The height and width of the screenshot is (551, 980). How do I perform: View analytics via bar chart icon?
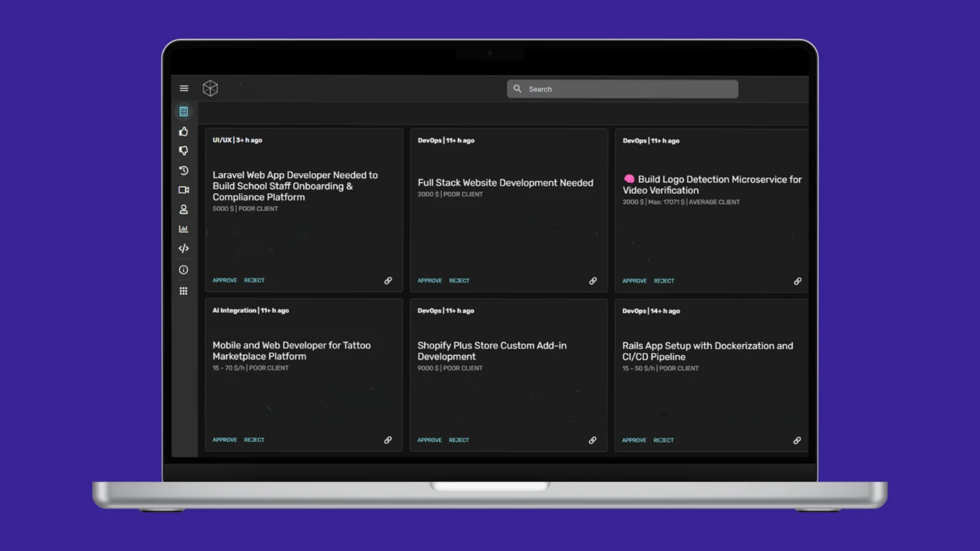[x=184, y=228]
